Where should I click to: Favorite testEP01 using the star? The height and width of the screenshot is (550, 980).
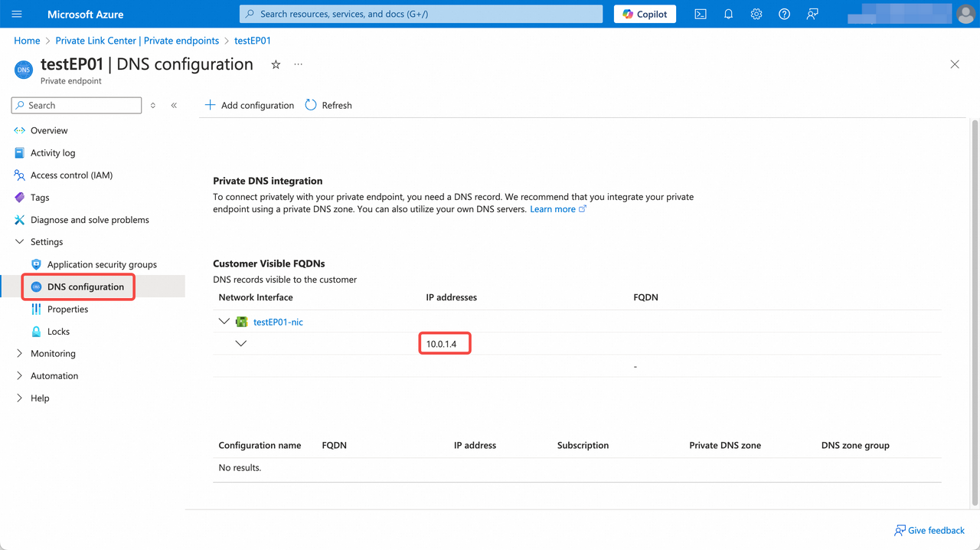point(275,64)
